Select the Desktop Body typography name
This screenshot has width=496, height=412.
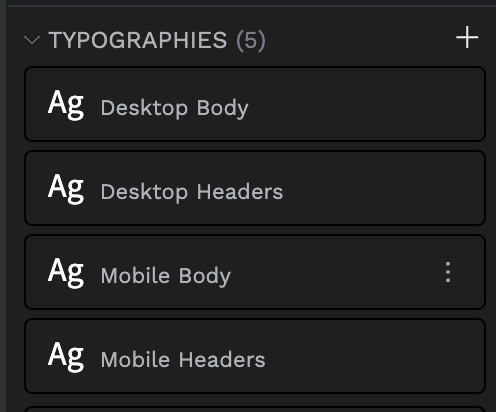pos(174,108)
